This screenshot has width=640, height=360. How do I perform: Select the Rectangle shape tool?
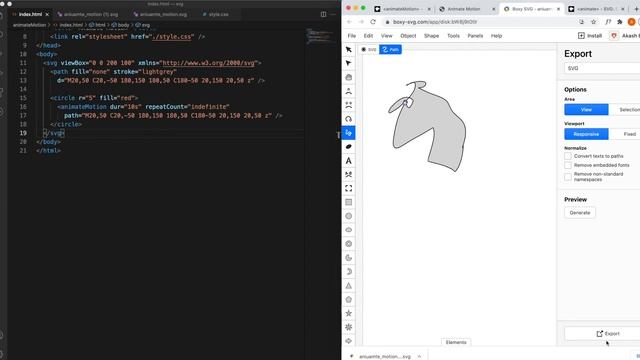(x=349, y=202)
